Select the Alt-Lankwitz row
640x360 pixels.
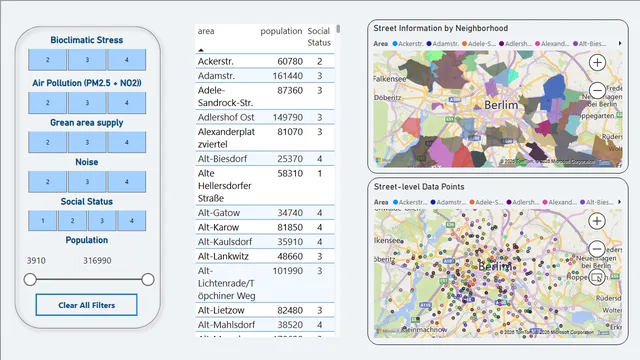(265, 256)
